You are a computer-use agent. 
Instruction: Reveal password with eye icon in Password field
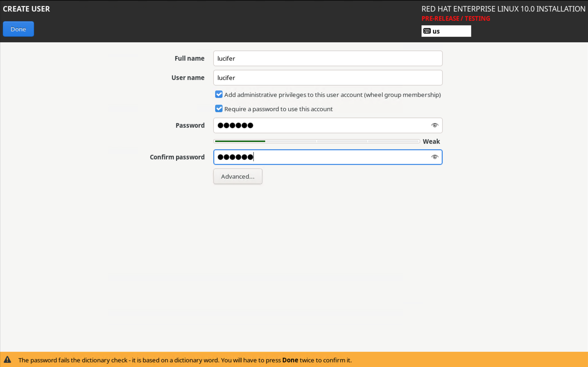coord(434,125)
